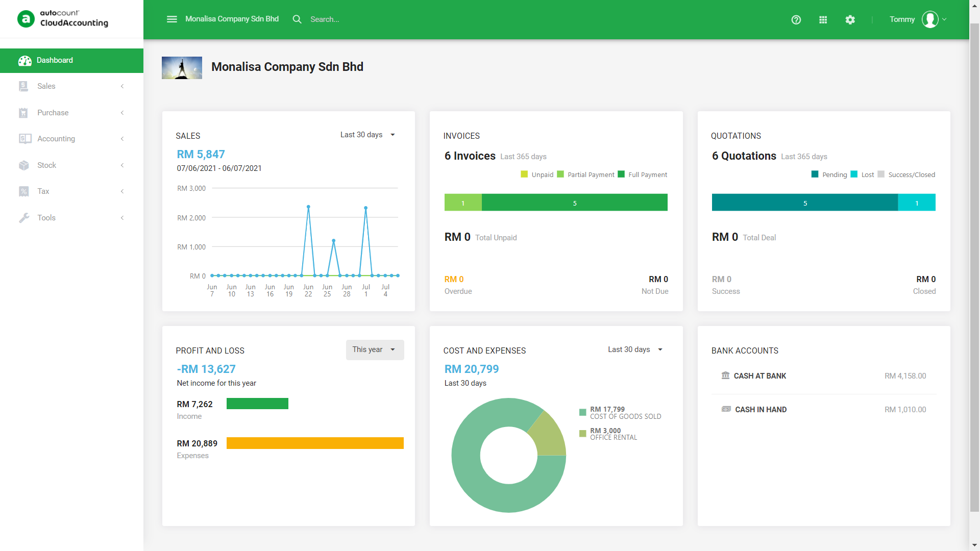The image size is (980, 551).
Task: Click the orange Expenses bar
Action: click(315, 443)
